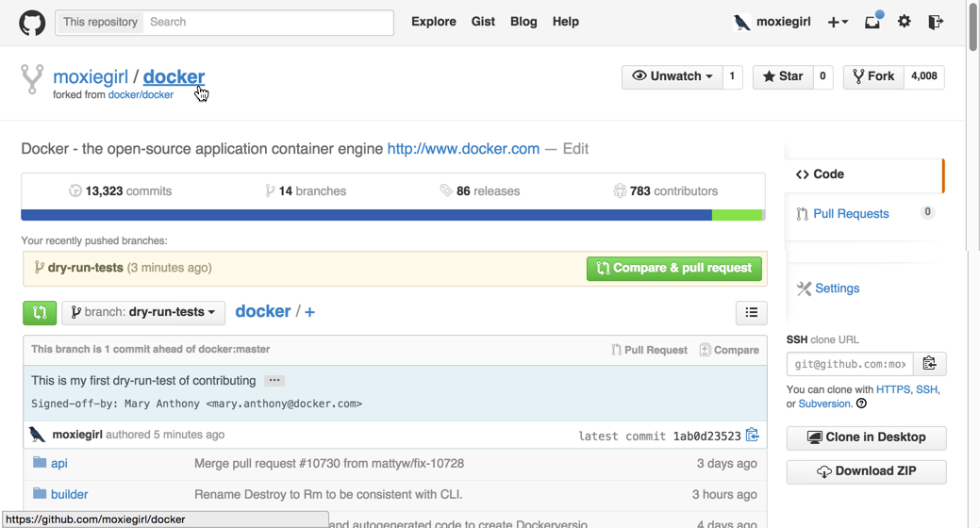
Task: Click the GitHub Octocat logo
Action: [x=32, y=22]
